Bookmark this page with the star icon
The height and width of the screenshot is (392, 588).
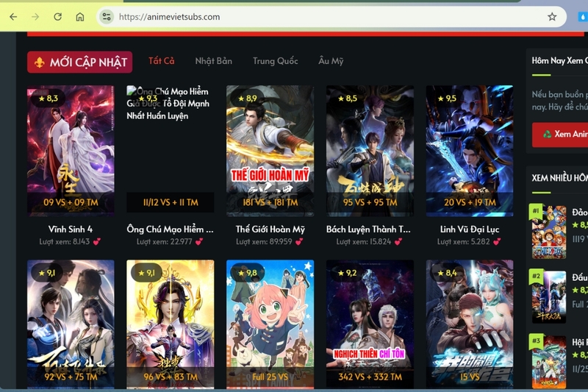coord(552,16)
